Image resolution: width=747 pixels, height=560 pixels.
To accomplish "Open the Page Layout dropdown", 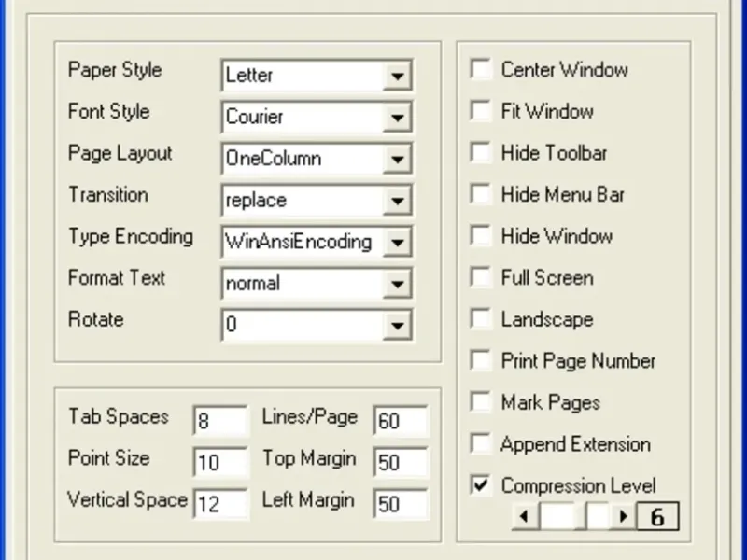I will 398,159.
